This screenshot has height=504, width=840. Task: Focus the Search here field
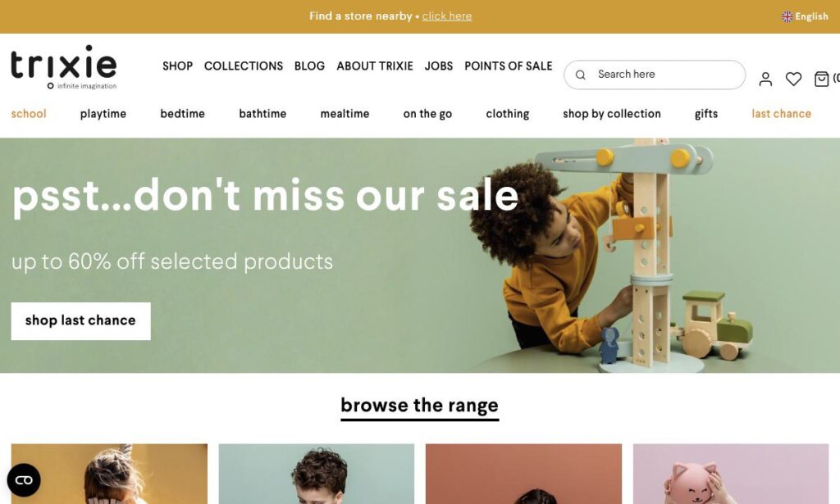(654, 75)
